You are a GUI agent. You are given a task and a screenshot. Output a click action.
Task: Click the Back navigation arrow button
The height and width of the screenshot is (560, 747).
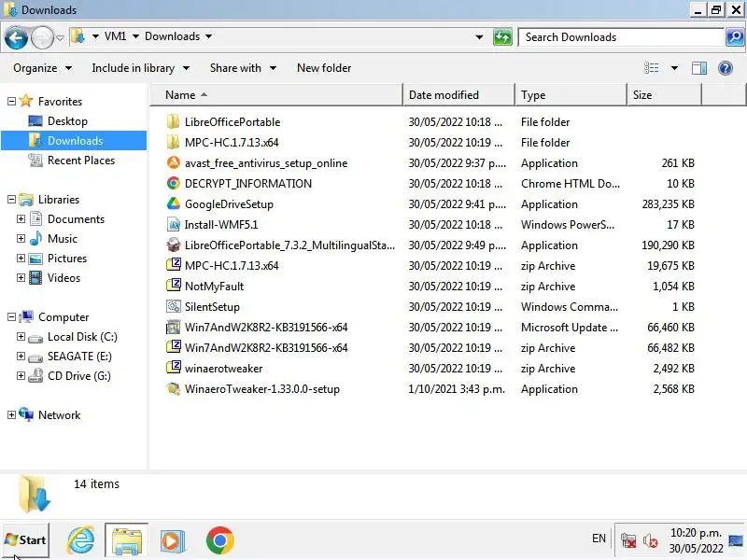pos(16,37)
